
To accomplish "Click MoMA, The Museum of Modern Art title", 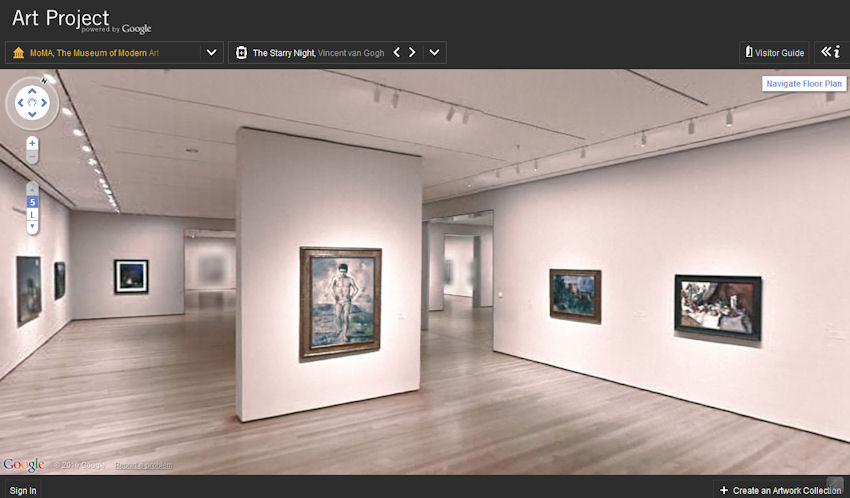I will pyautogui.click(x=94, y=53).
